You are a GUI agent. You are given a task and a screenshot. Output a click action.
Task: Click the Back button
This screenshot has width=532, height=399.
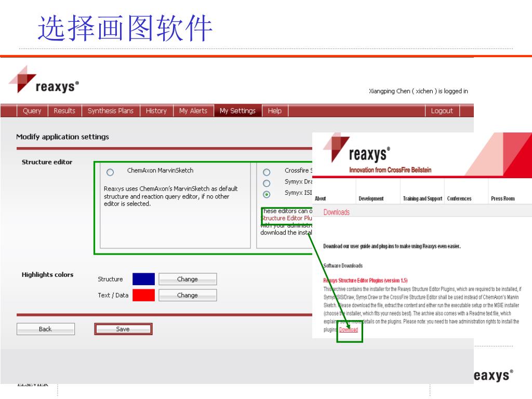[x=46, y=329]
